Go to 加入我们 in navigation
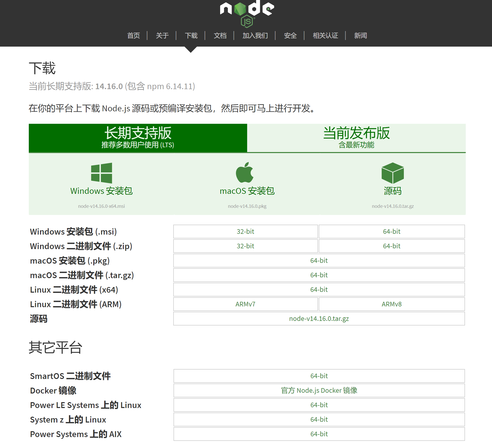The height and width of the screenshot is (448, 492). point(255,36)
